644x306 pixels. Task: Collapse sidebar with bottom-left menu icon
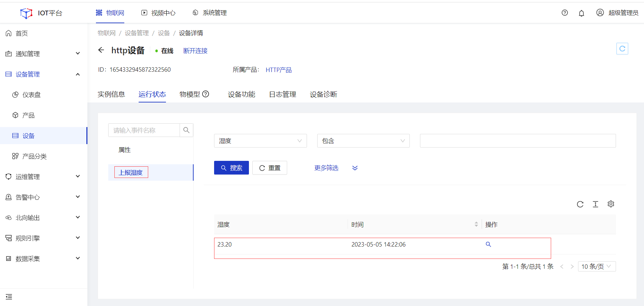tap(9, 297)
